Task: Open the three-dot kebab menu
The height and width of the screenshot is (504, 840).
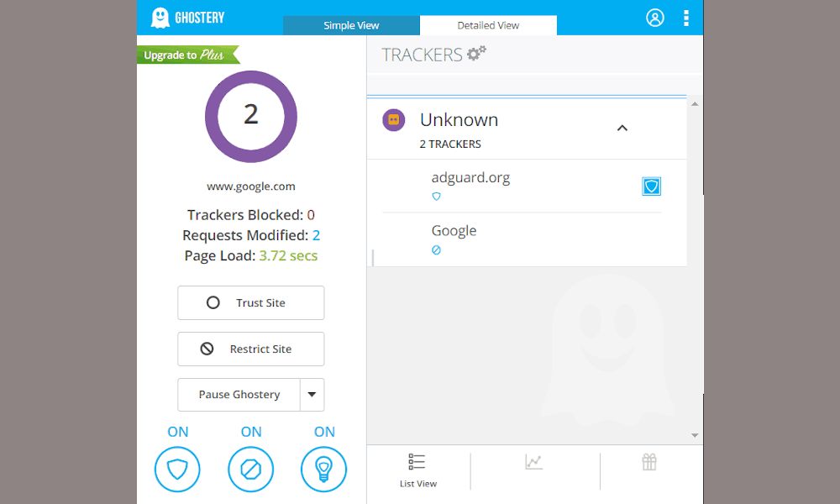Action: coord(686,18)
